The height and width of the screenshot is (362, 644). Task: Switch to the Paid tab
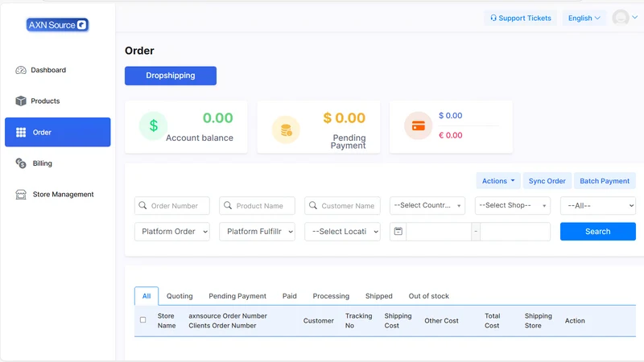coord(290,296)
